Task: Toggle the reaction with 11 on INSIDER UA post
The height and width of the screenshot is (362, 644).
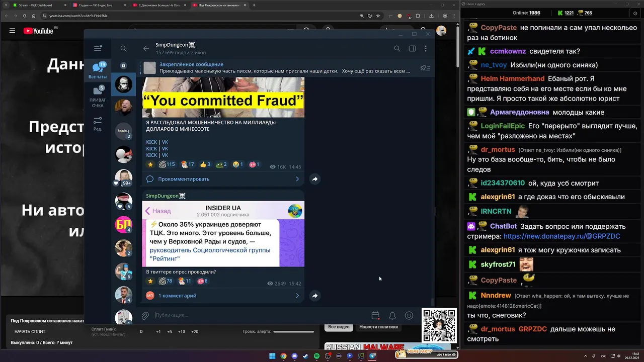Action: pos(185,281)
